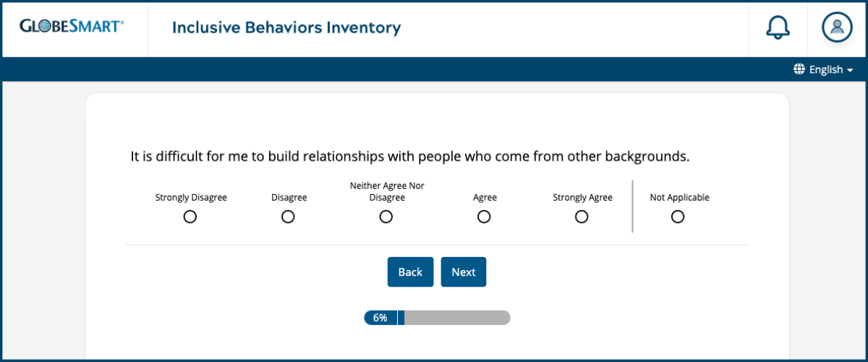Select the Disagree radio button
This screenshot has height=362, width=868.
(288, 216)
